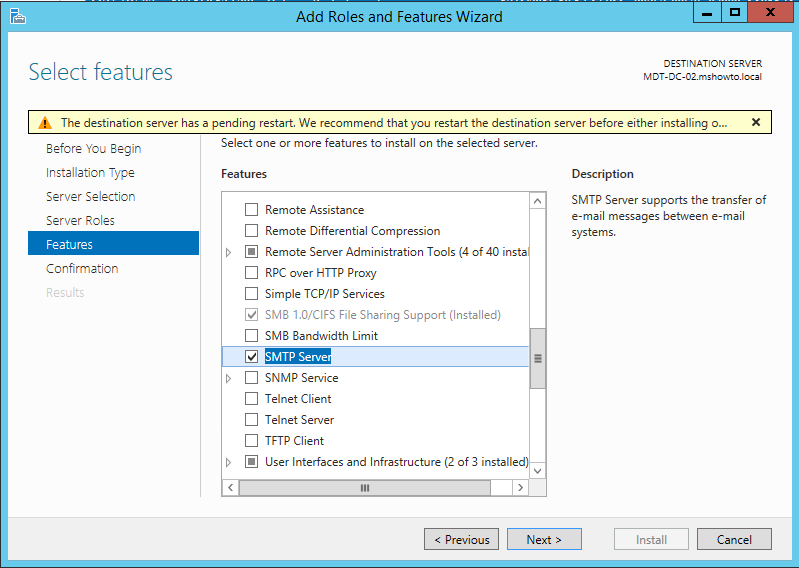Go to the Server Roles step
The image size is (799, 568).
point(80,221)
